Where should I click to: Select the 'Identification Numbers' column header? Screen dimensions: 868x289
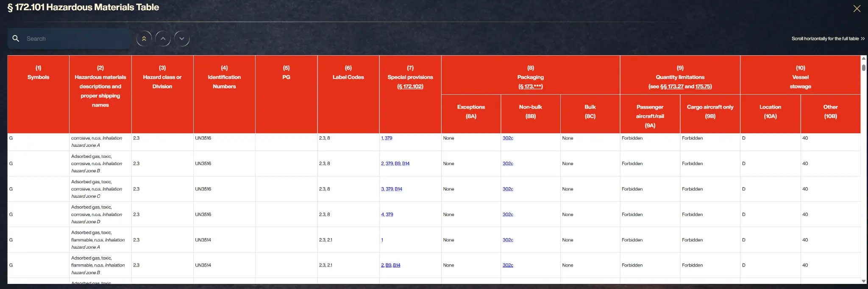coord(224,94)
